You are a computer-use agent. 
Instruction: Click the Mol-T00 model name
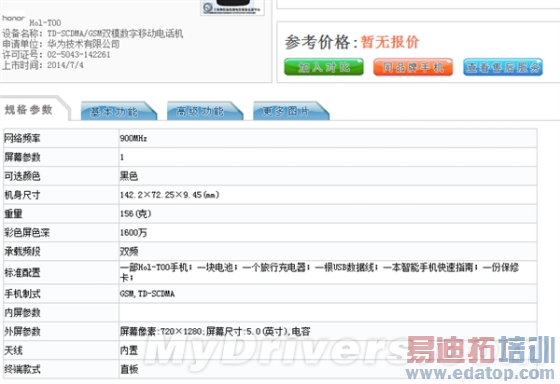45,23
